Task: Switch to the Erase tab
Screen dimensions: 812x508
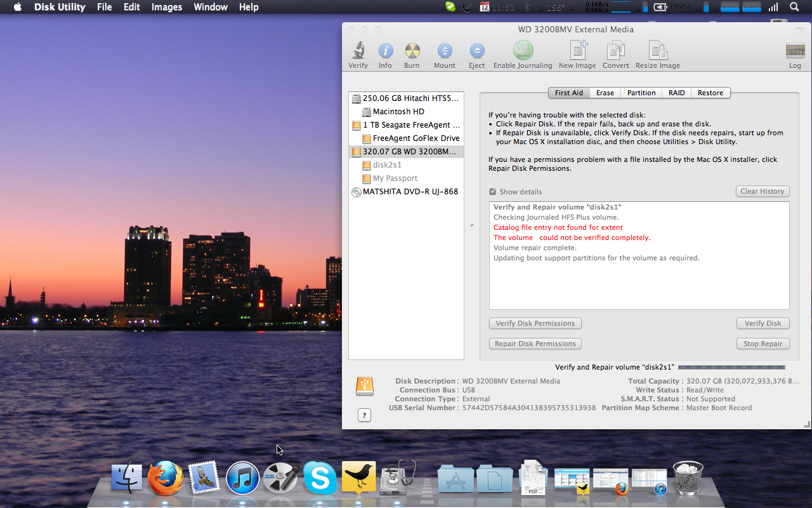Action: pyautogui.click(x=605, y=93)
